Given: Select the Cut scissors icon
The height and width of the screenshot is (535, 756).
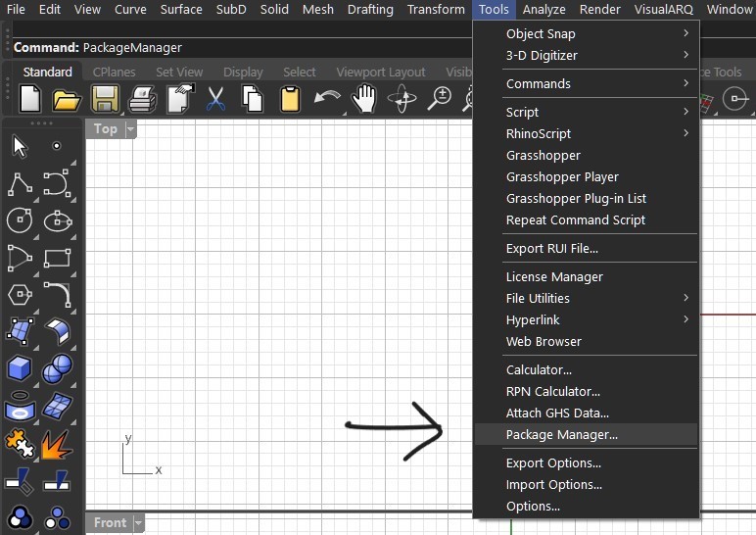Looking at the screenshot, I should pos(215,99).
